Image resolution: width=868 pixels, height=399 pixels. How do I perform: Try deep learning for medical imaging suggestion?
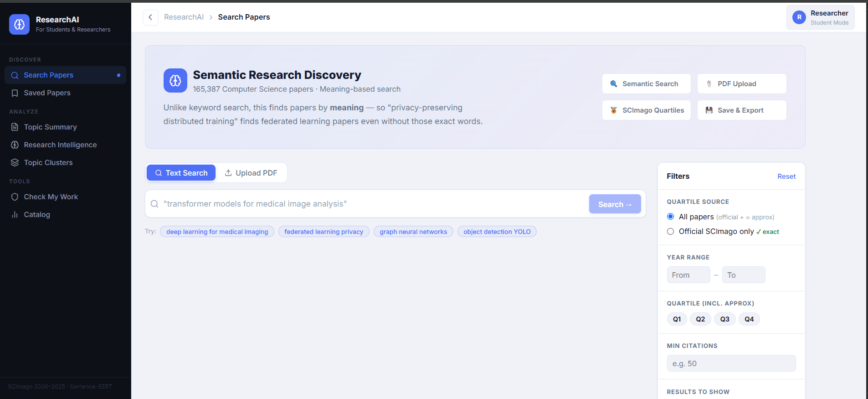(x=217, y=232)
